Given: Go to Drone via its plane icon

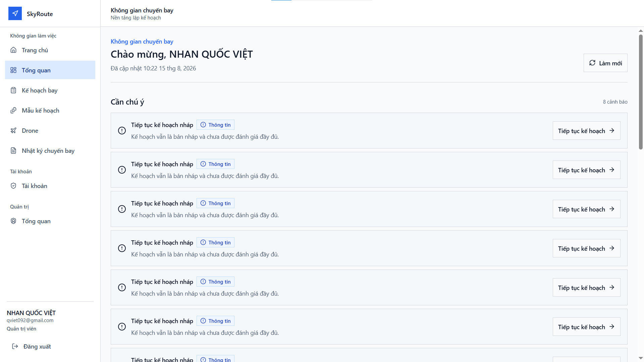Looking at the screenshot, I should [13, 130].
